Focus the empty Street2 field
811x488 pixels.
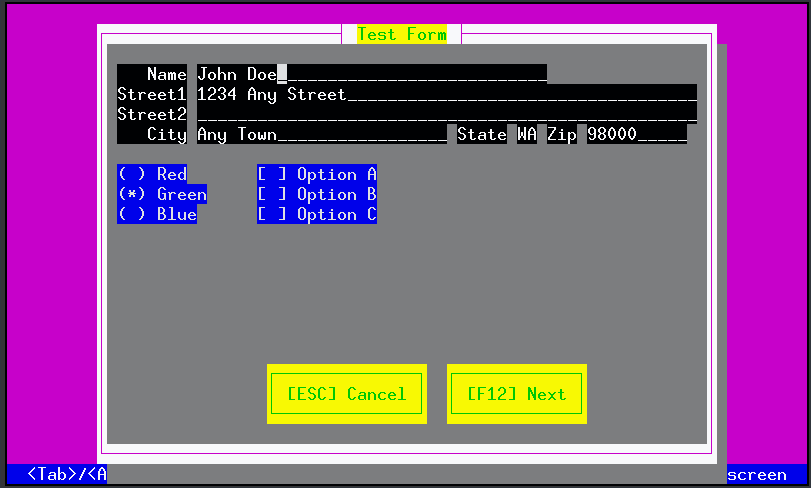tap(447, 114)
